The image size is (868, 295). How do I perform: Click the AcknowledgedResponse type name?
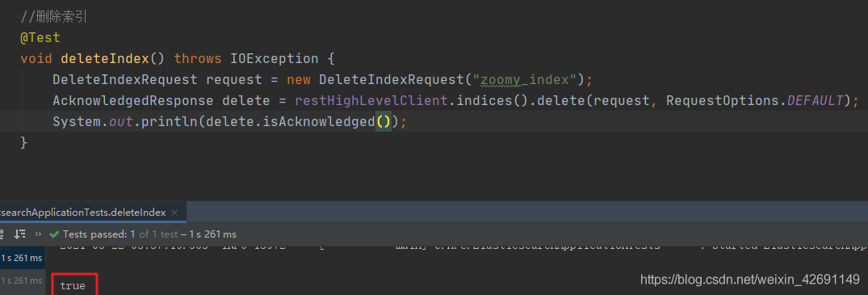133,100
